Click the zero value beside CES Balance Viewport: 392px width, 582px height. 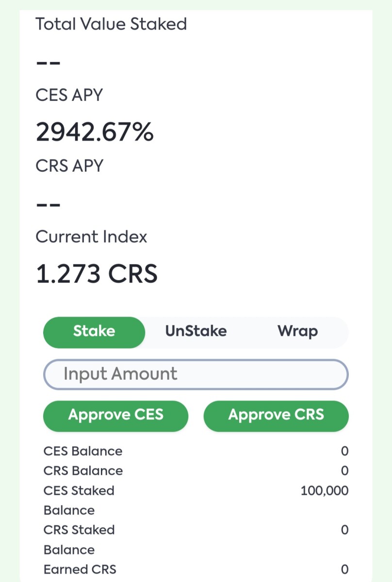point(344,451)
